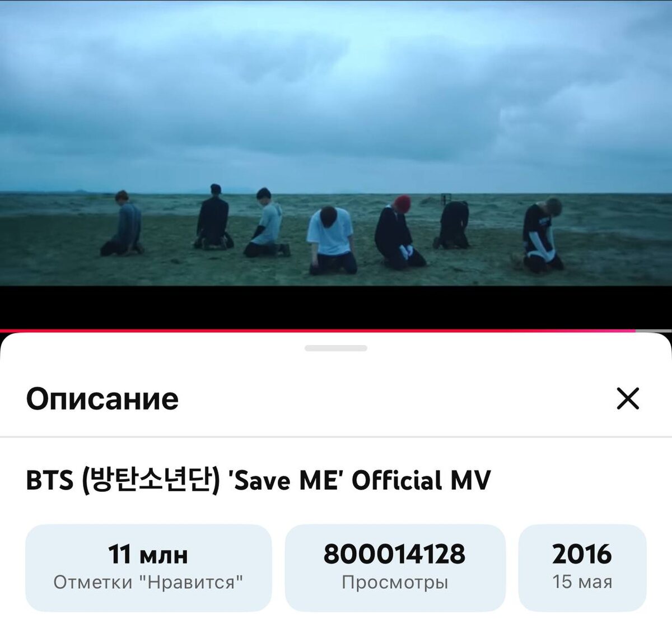Click the Отметки "Нравится" label
672x633 pixels.
click(148, 582)
